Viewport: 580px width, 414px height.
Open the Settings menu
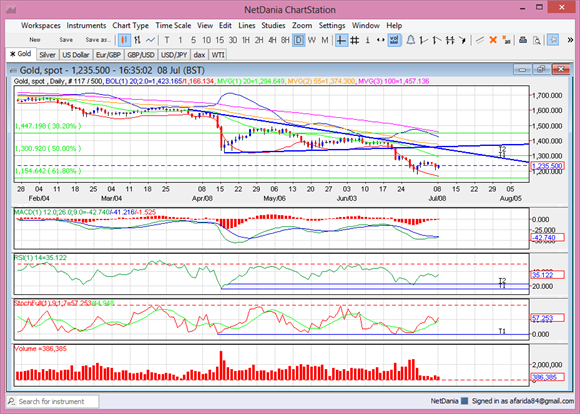(332, 26)
